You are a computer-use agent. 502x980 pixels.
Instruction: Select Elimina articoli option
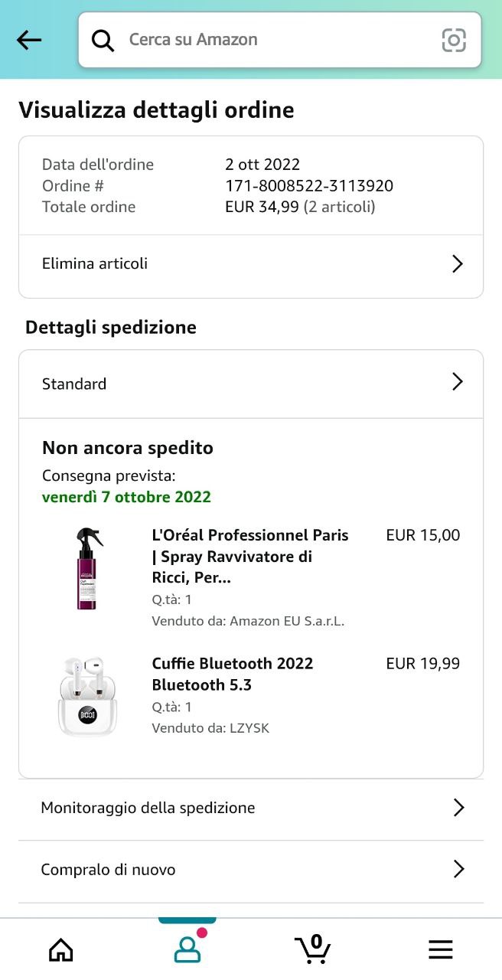click(x=95, y=264)
